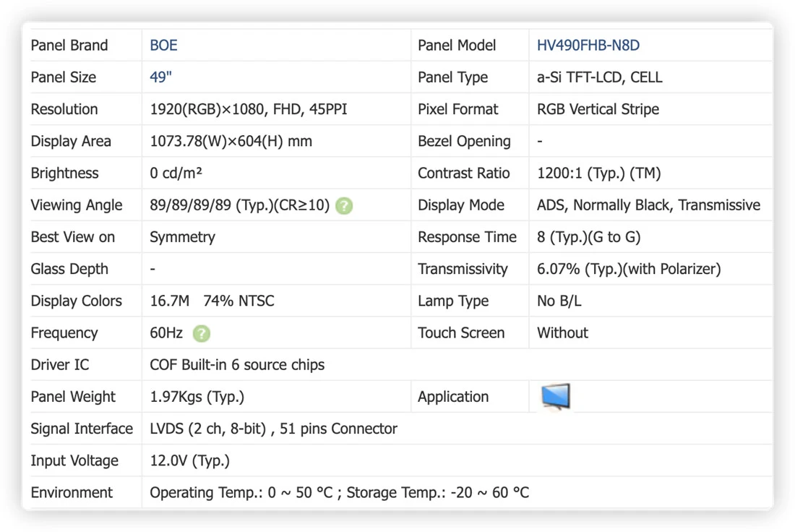795x532 pixels.
Task: Select '16.7M 74% NTSC' value
Action: click(x=212, y=301)
